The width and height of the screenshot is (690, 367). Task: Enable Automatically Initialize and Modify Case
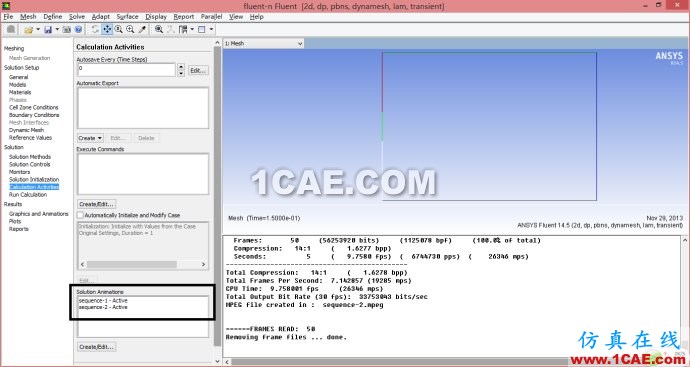point(80,215)
